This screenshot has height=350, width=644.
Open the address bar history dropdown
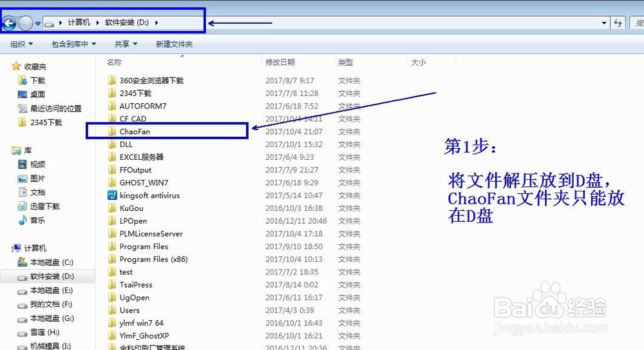(x=604, y=23)
